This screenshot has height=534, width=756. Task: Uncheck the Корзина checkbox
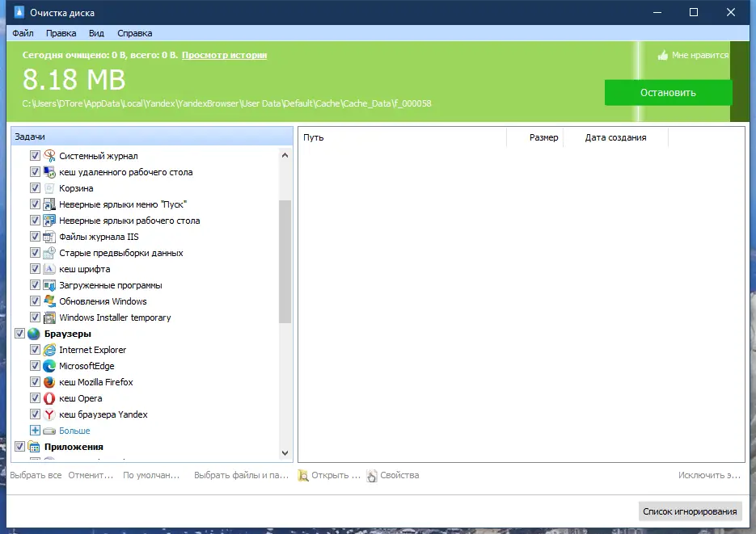[35, 187]
